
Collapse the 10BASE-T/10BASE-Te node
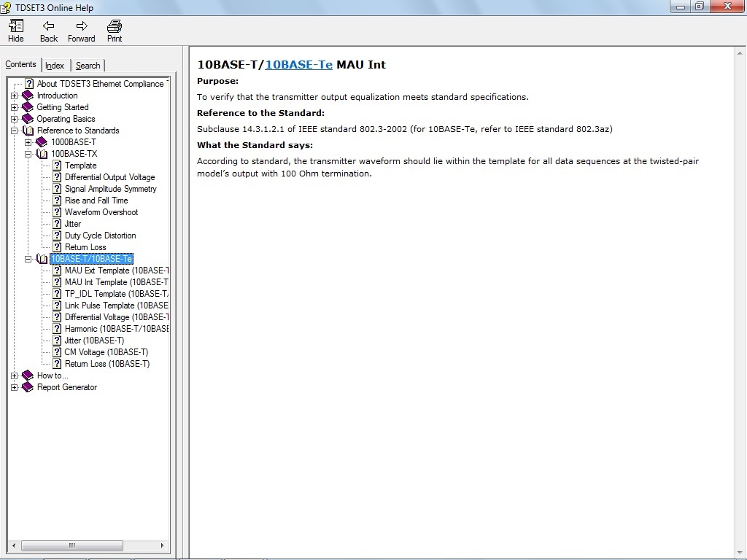pos(28,259)
